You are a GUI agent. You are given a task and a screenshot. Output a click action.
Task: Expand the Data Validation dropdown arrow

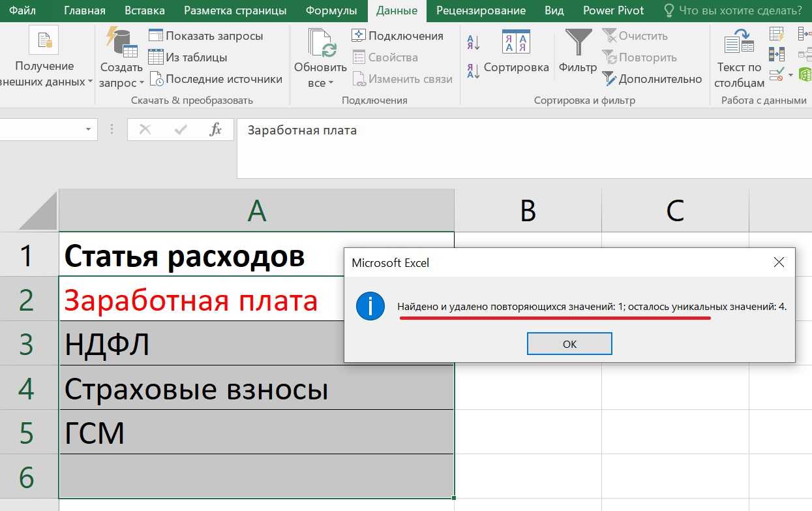tap(790, 75)
